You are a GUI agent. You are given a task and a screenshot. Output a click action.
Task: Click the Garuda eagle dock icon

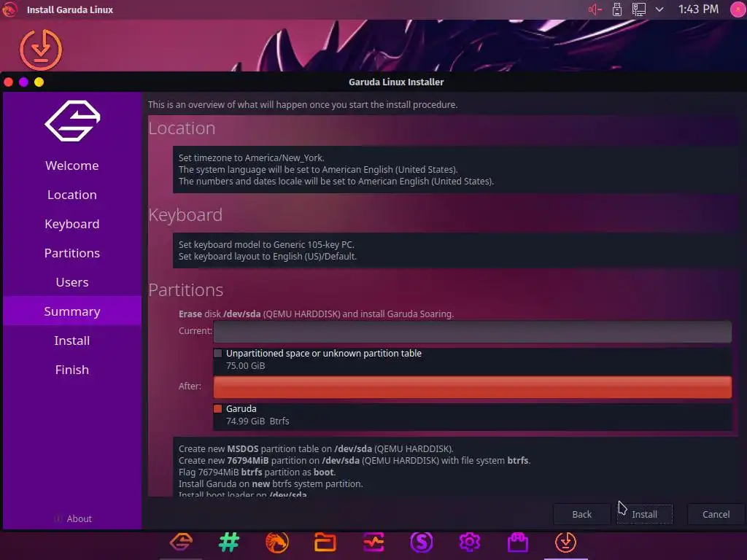(181, 542)
